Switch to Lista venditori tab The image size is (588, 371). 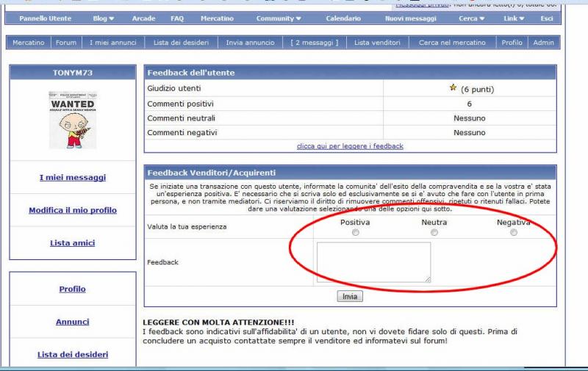[377, 43]
